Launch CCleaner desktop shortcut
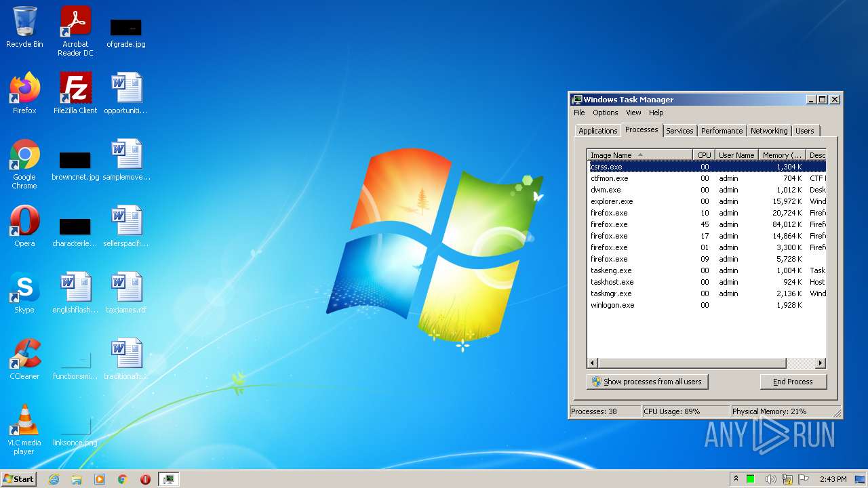This screenshot has width=868, height=488. 24,359
